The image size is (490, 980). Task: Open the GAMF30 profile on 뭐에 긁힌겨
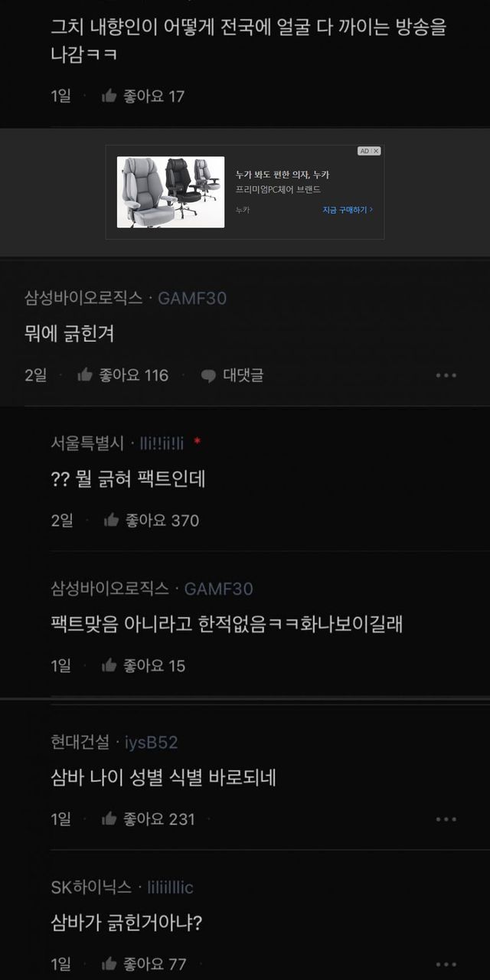tap(192, 299)
